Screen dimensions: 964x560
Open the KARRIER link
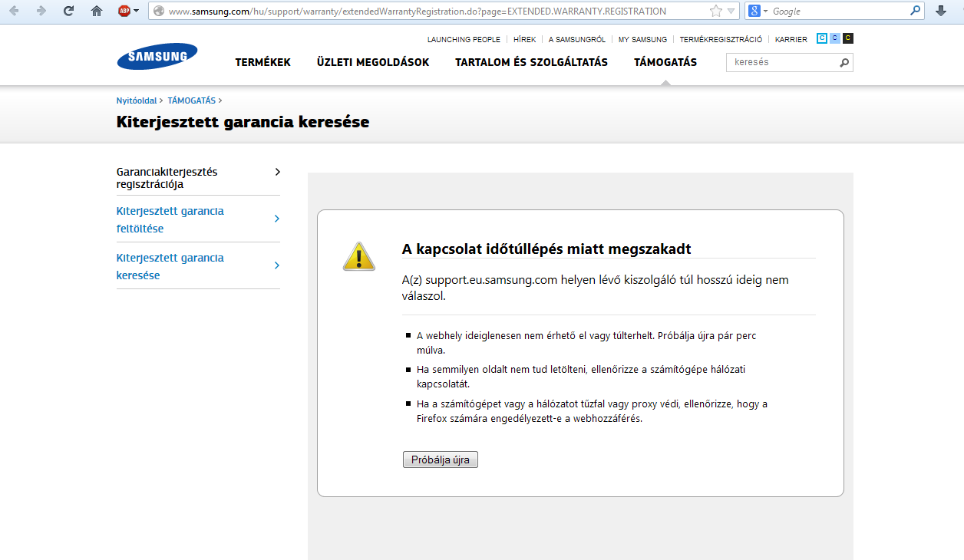[791, 39]
